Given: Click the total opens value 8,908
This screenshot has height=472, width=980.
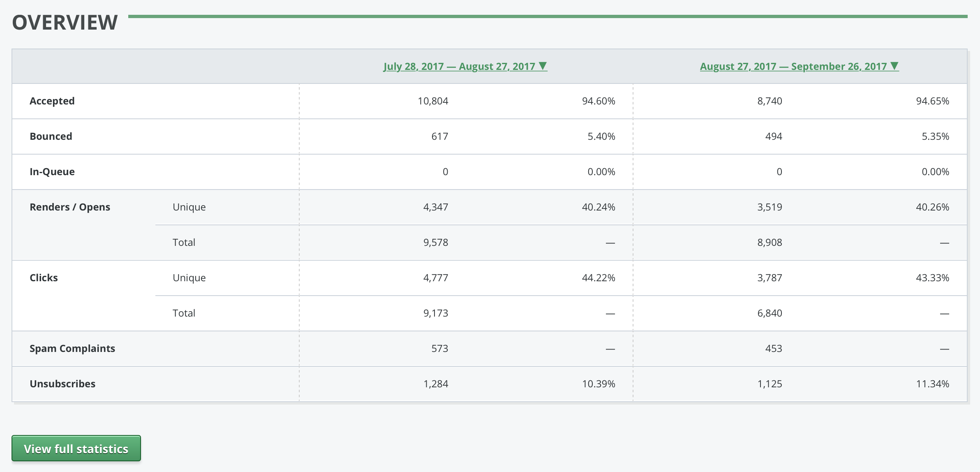Looking at the screenshot, I should tap(770, 243).
